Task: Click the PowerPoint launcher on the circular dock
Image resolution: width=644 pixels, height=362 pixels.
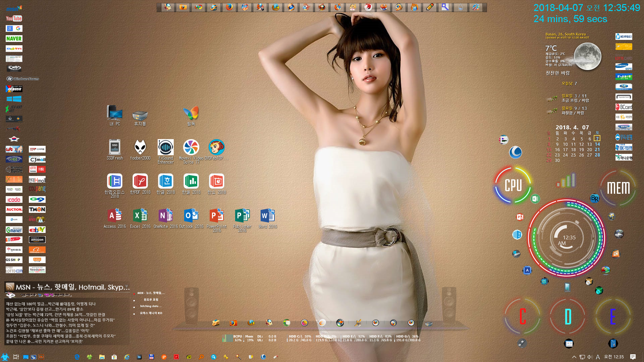Action: click(x=520, y=217)
